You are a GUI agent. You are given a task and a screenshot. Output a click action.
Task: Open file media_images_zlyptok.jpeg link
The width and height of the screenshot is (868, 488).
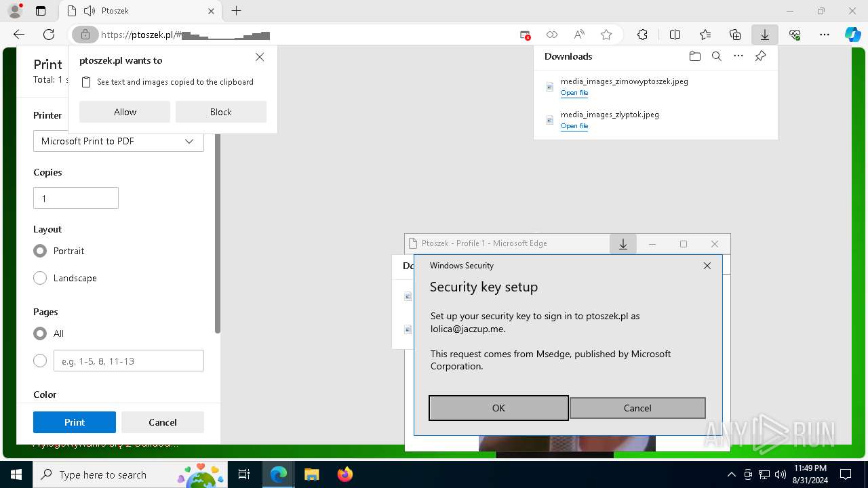(x=574, y=126)
